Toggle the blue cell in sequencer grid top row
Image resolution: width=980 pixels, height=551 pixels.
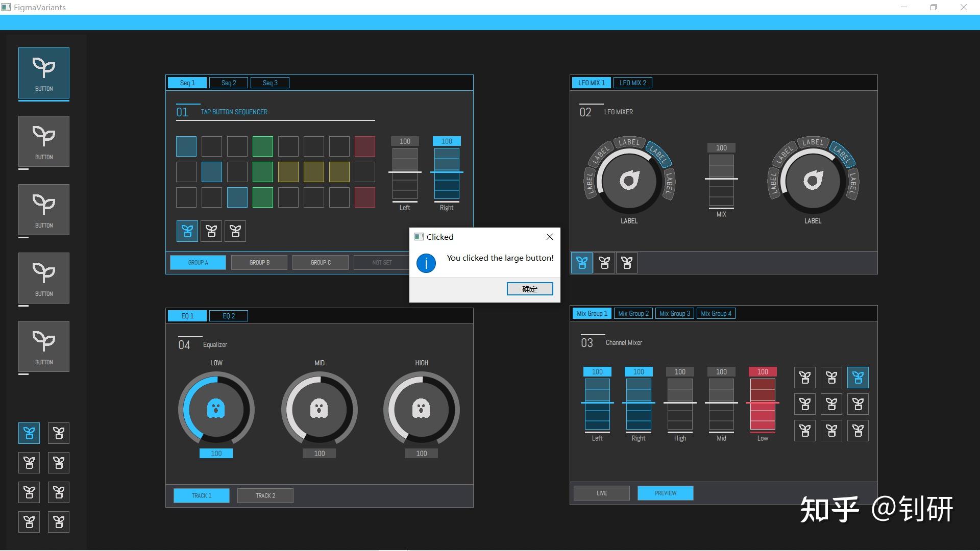[186, 146]
